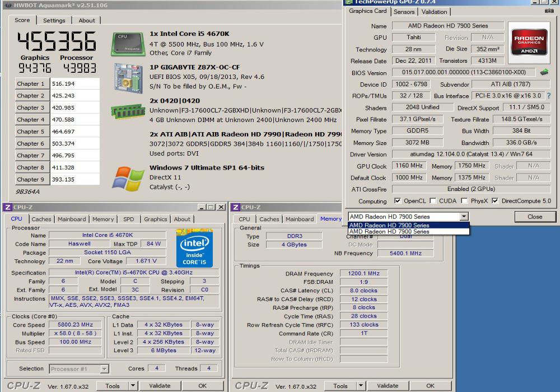Click Validate in left CPU-Z window
560x392 pixels.
[x=160, y=386]
